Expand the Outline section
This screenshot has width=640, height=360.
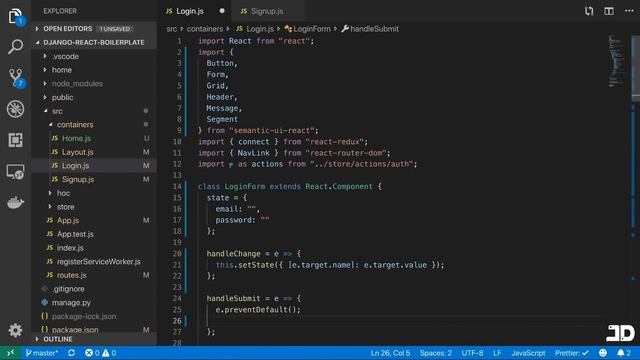(37, 339)
